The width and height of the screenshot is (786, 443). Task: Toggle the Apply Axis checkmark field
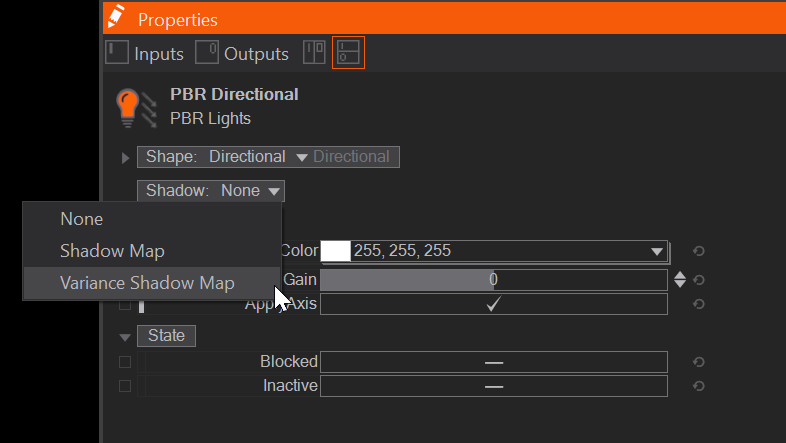pyautogui.click(x=493, y=304)
